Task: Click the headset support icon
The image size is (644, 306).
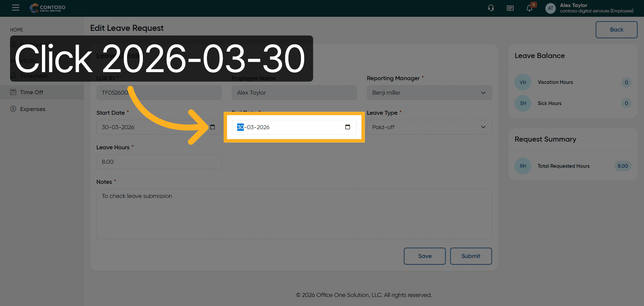Action: coord(491,8)
